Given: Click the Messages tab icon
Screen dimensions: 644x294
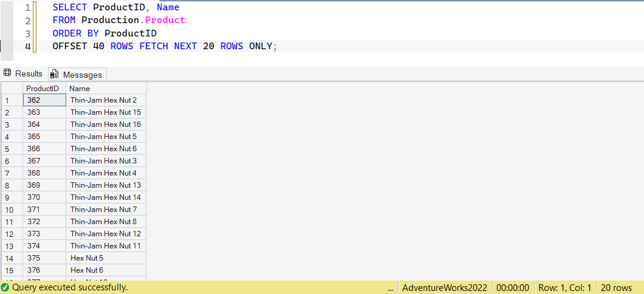Looking at the screenshot, I should pos(54,74).
